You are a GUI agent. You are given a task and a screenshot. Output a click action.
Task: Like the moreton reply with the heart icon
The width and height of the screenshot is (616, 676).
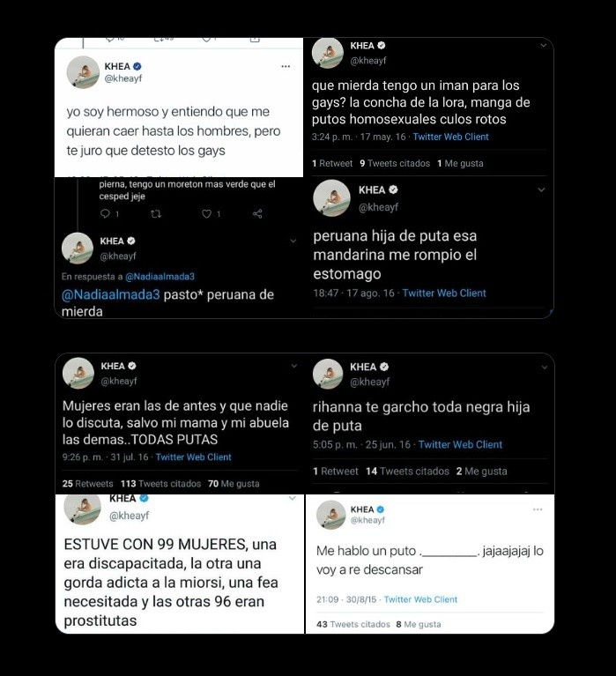coord(207,213)
